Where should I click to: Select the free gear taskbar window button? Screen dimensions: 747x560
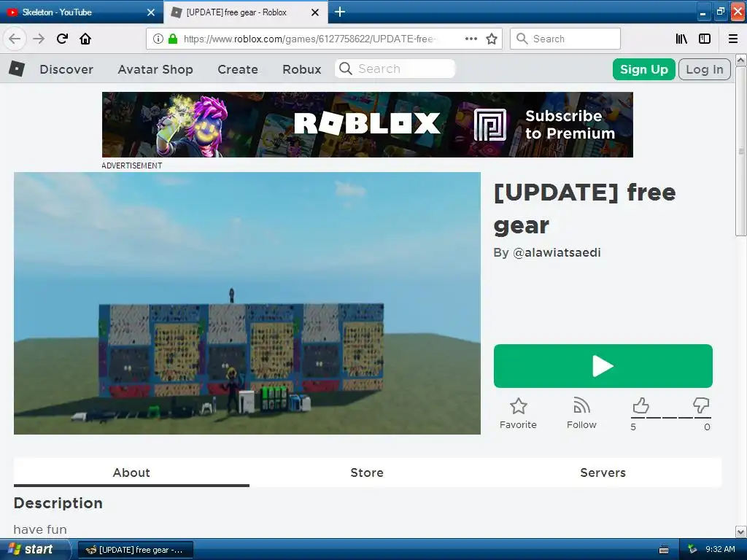[x=135, y=550]
